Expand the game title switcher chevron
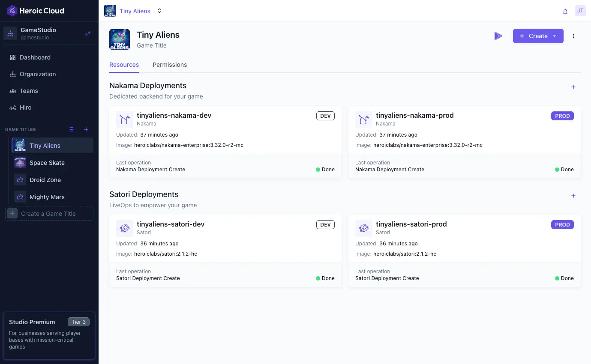591x364 pixels. (159, 11)
